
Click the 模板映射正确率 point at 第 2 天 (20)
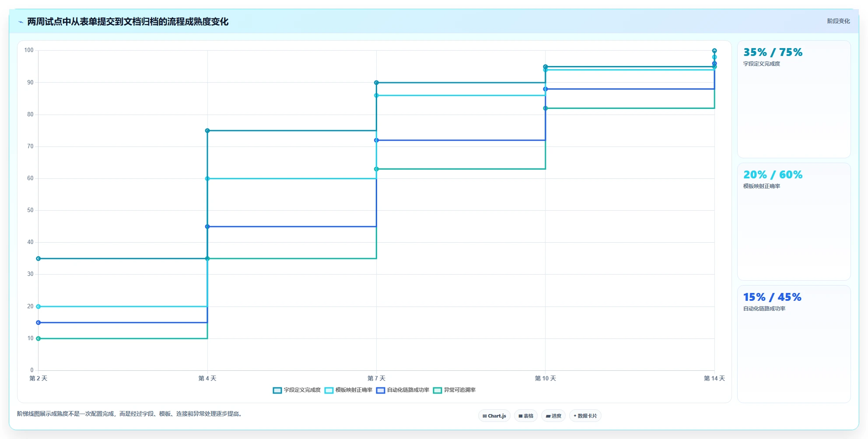[x=38, y=307]
